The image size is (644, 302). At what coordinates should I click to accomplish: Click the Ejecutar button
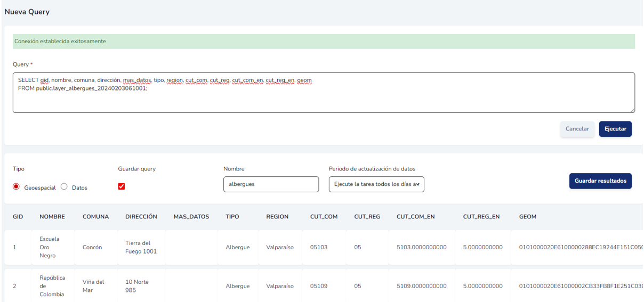(x=615, y=129)
